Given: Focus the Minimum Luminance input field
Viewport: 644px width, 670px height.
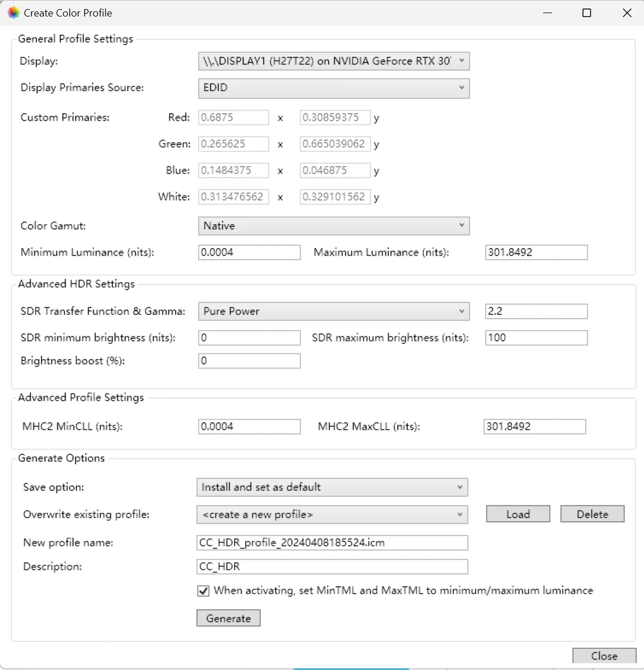Looking at the screenshot, I should point(249,252).
